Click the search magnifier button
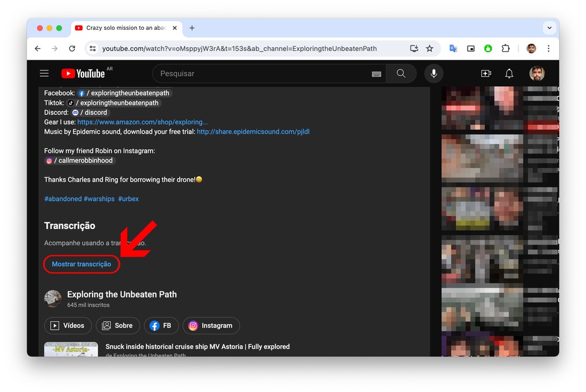Image resolution: width=586 pixels, height=392 pixels. tap(401, 73)
